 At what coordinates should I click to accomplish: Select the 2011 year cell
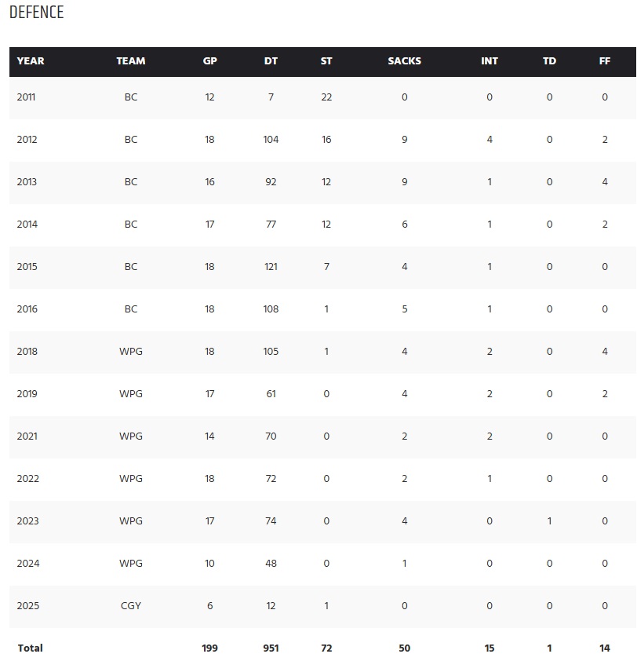pyautogui.click(x=27, y=97)
